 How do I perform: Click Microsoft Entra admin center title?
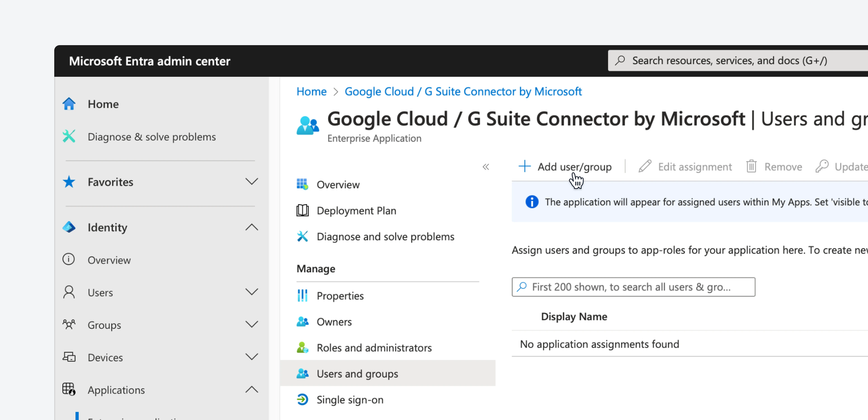pos(150,61)
